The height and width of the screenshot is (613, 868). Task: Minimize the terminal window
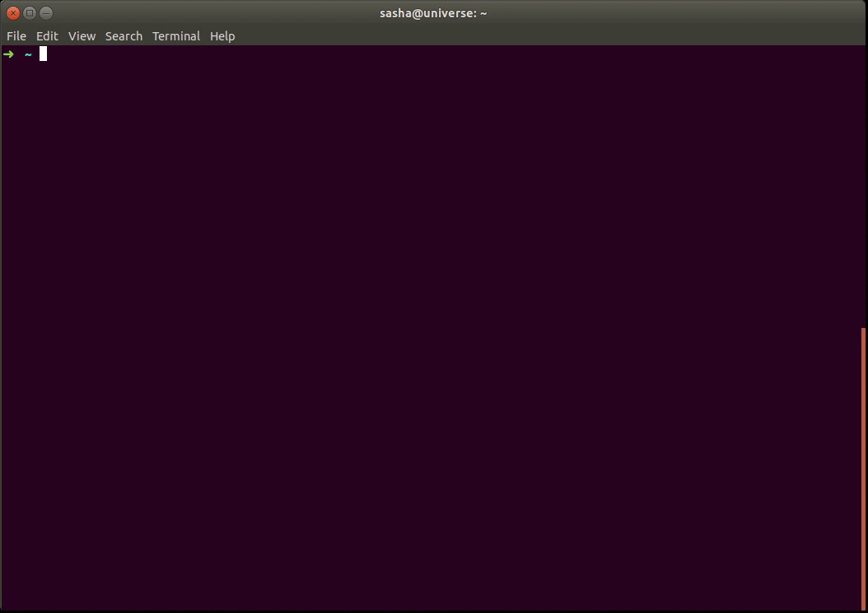(x=45, y=12)
